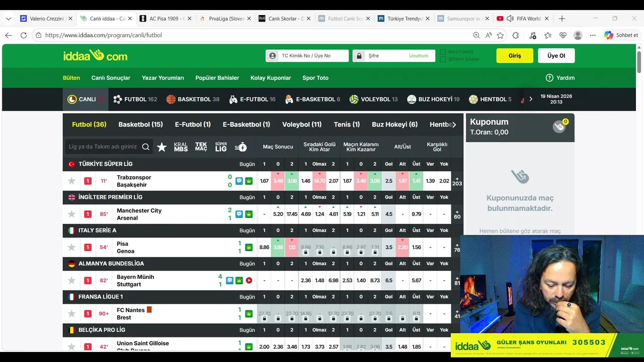Open the Spor Toto menu item
This screenshot has width=644, height=362.
pos(315,78)
